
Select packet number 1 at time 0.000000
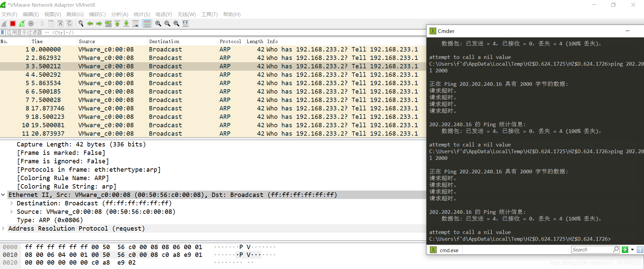point(213,49)
